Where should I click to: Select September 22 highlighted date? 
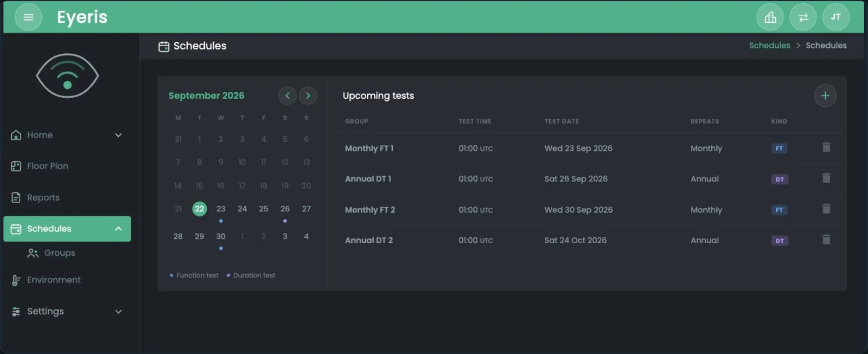[x=200, y=208]
